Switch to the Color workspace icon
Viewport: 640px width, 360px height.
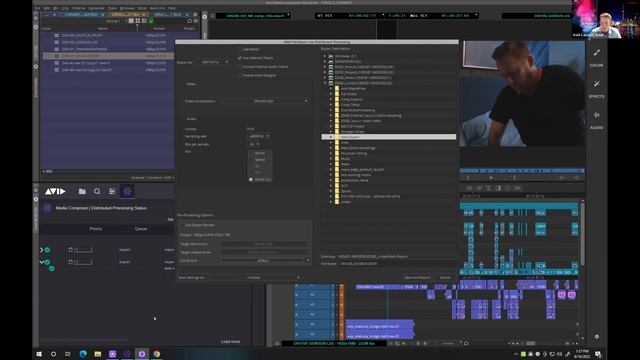click(597, 52)
